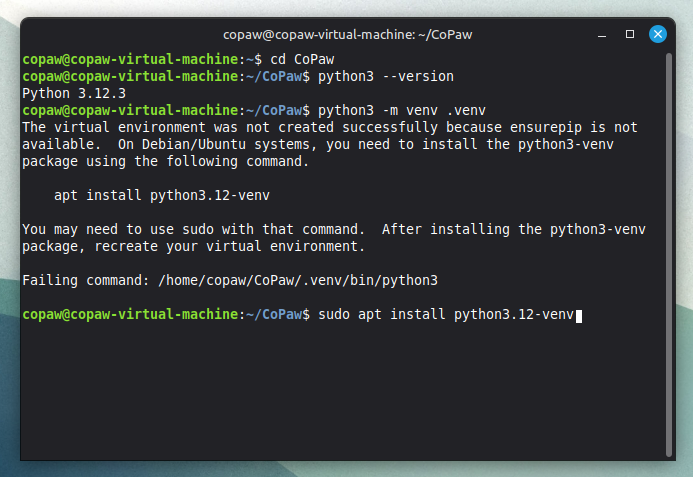Click the first line's user@host prompt
Screen dimensions: 693x477
(x=130, y=60)
